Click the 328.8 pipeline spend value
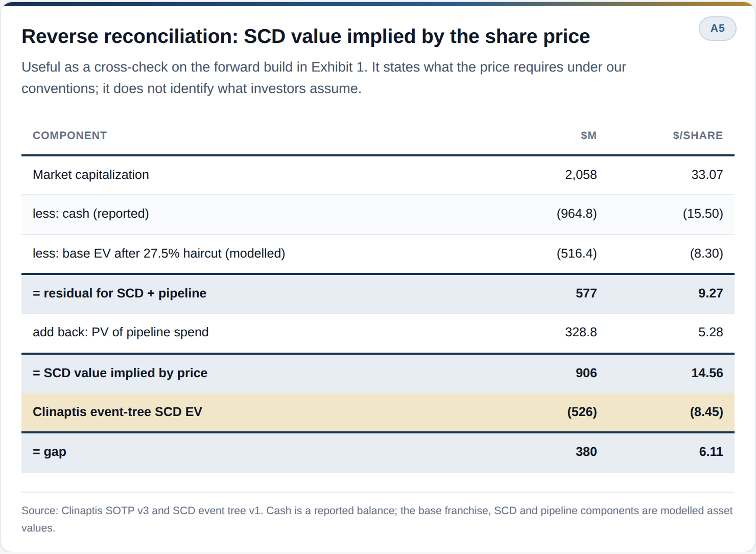 581,332
